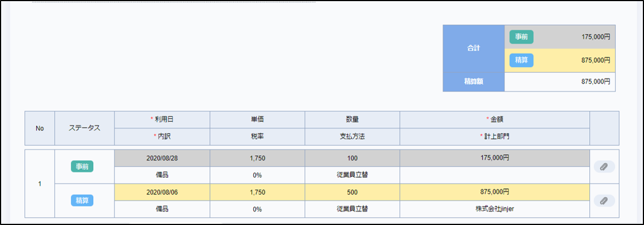644x225 pixels.
Task: Click the paperclip attachment icon in 精算 row
Action: tap(604, 200)
